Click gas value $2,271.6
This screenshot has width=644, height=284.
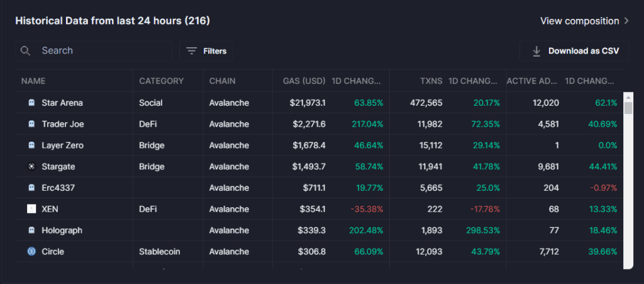click(x=309, y=124)
